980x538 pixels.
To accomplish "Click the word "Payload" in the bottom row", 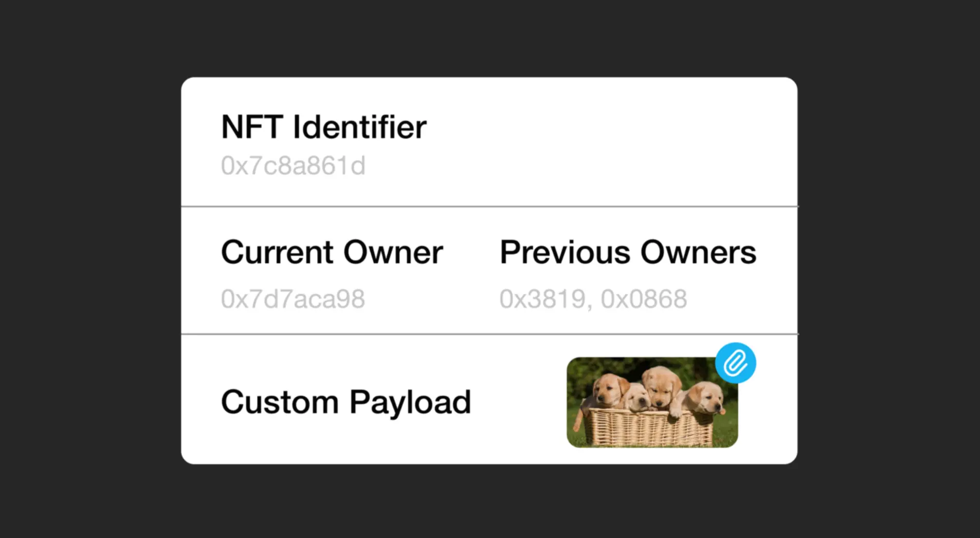I will click(410, 403).
